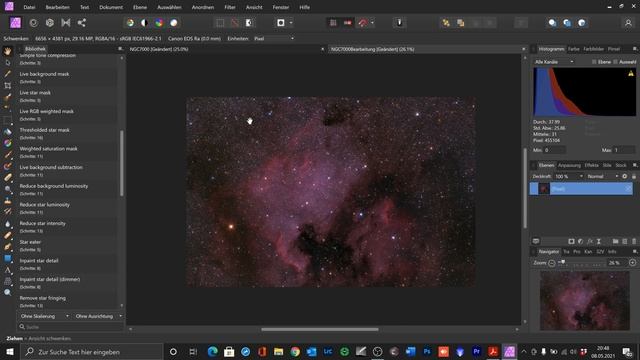The height and width of the screenshot is (360, 640).
Task: Switch to the NGC7000 [Geändert] document tab
Action: click(159, 49)
